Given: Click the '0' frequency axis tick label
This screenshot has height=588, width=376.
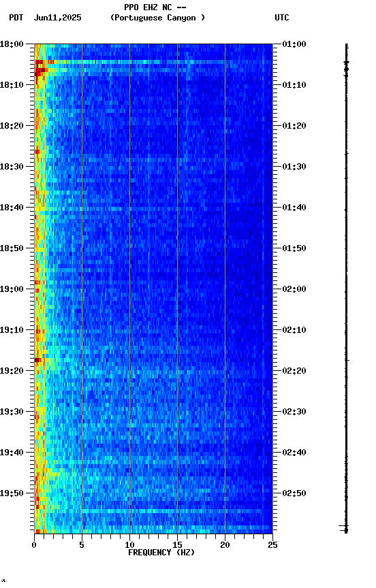Looking at the screenshot, I should click(x=34, y=545).
